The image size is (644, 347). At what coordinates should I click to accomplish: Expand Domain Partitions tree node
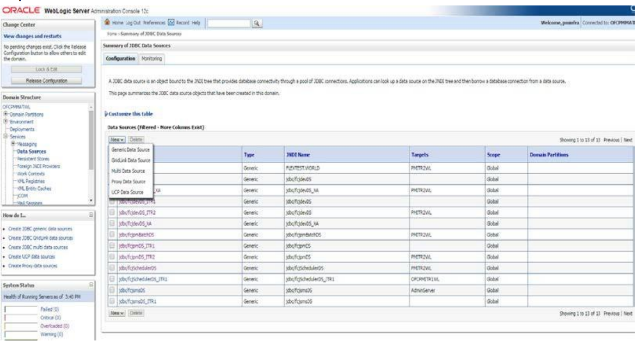(6, 114)
